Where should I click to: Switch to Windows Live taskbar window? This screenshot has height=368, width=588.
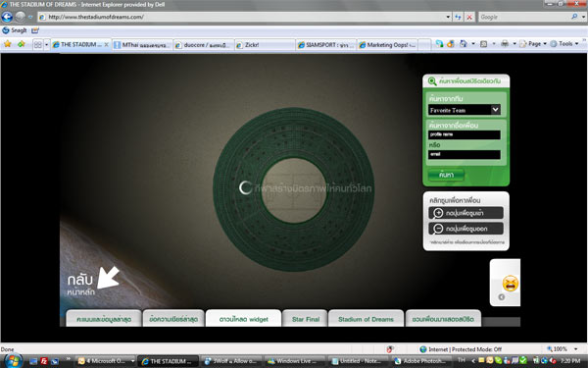[295, 361]
